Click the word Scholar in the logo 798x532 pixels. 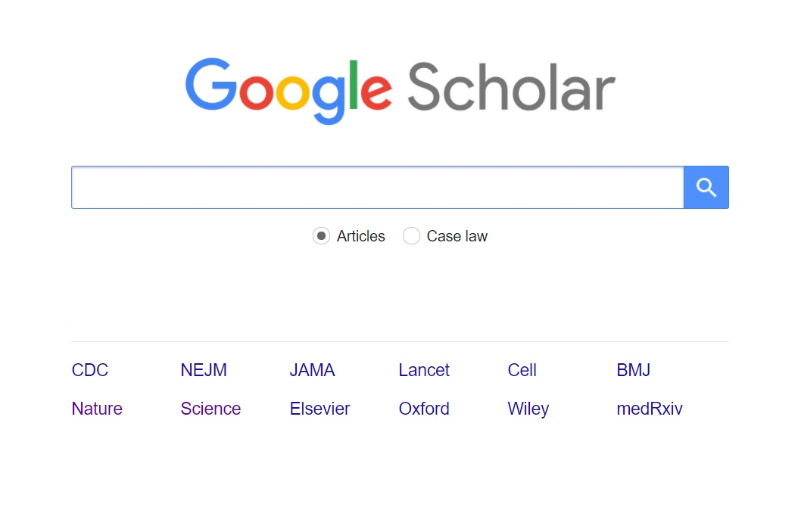point(511,88)
